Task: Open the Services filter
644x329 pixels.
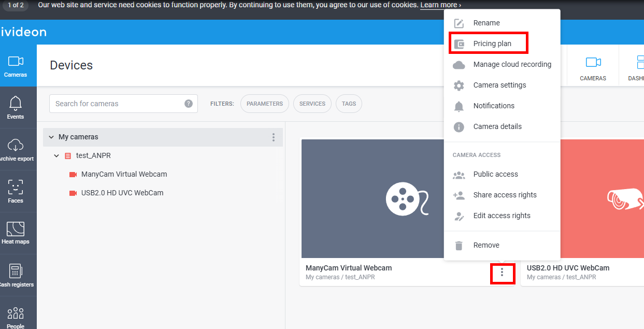Action: pyautogui.click(x=312, y=104)
